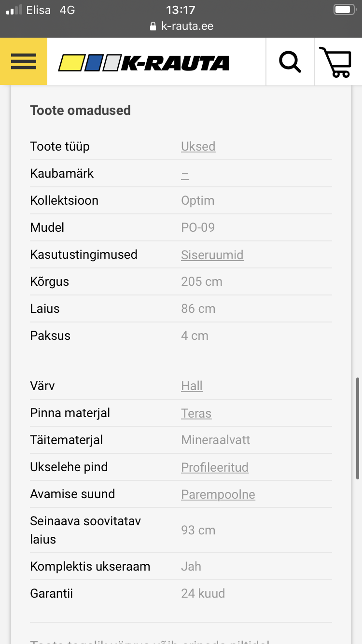Click the K-Rauta logo
Screen dimensions: 362x644
(x=144, y=63)
